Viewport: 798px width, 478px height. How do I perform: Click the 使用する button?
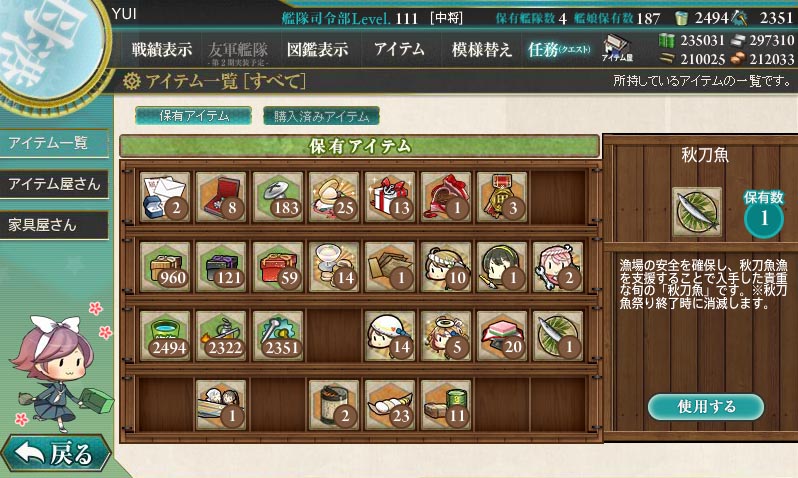click(x=705, y=406)
